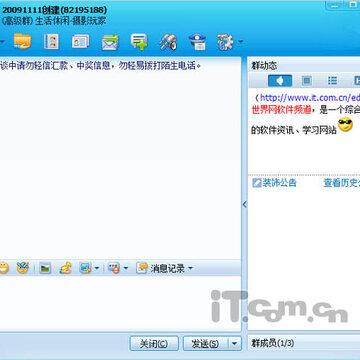The height and width of the screenshot is (360, 360).
Task: Open the http://www.it.com.cn link in announcement
Action: 310,98
